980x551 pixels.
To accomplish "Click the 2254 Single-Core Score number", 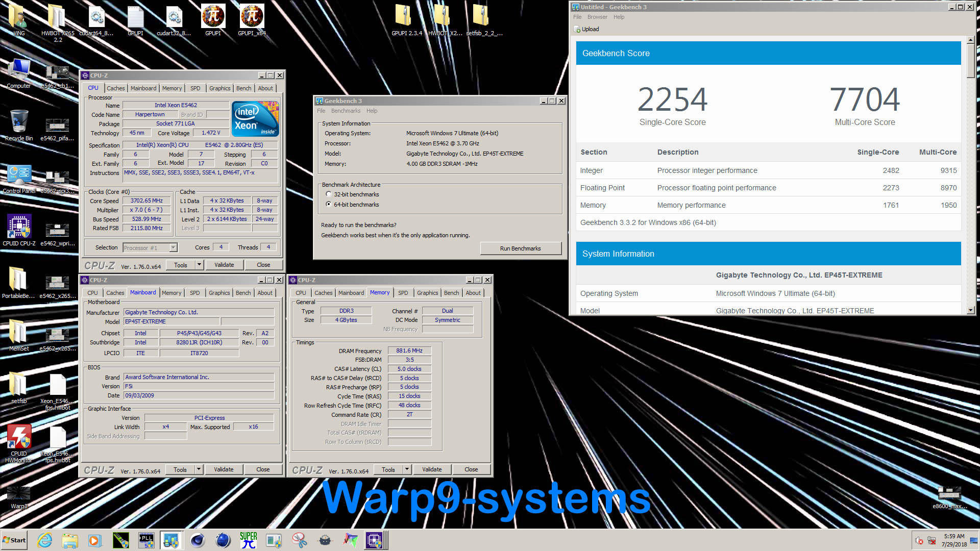I will pyautogui.click(x=672, y=99).
